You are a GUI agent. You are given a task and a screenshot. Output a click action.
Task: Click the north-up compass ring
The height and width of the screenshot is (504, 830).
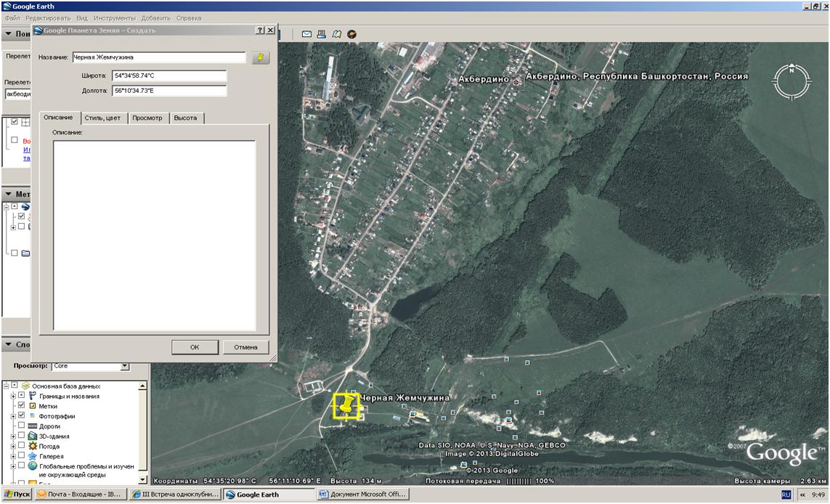(792, 82)
